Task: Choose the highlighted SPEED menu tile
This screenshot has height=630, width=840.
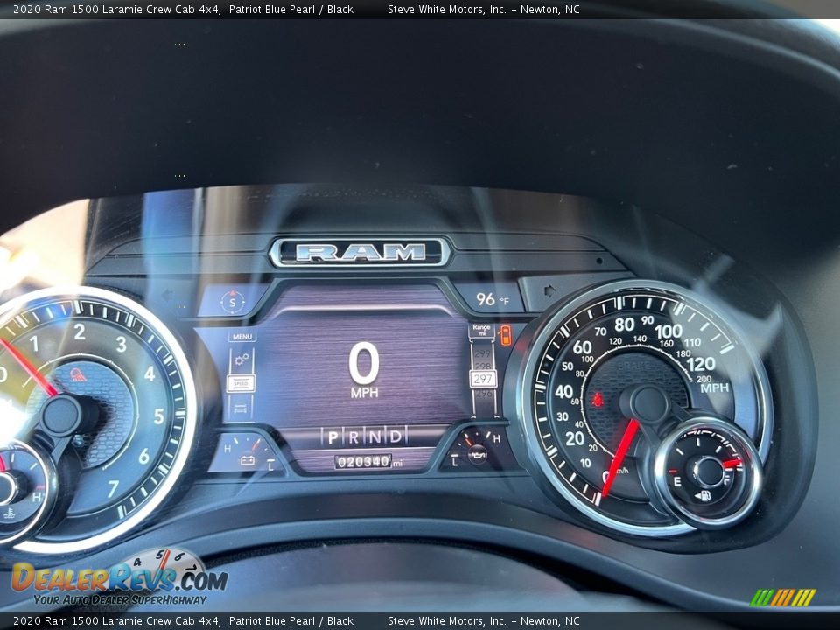Action: click(241, 383)
